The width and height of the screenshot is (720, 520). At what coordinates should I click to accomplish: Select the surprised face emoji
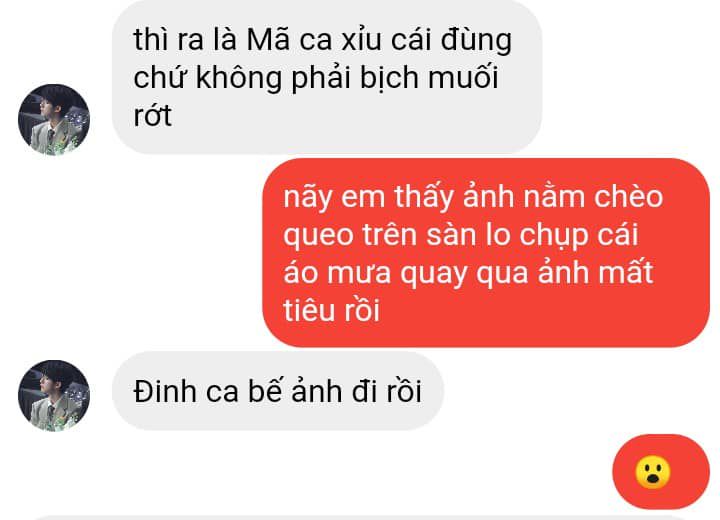pyautogui.click(x=652, y=472)
